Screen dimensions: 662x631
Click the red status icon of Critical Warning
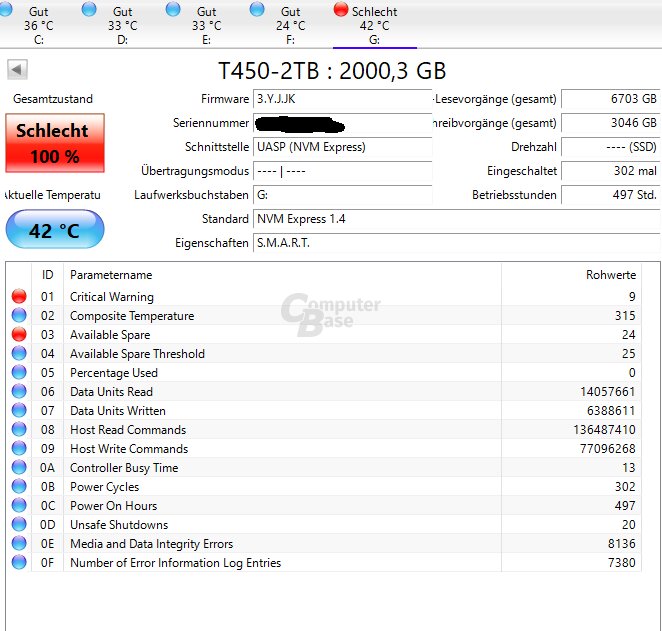click(19, 296)
